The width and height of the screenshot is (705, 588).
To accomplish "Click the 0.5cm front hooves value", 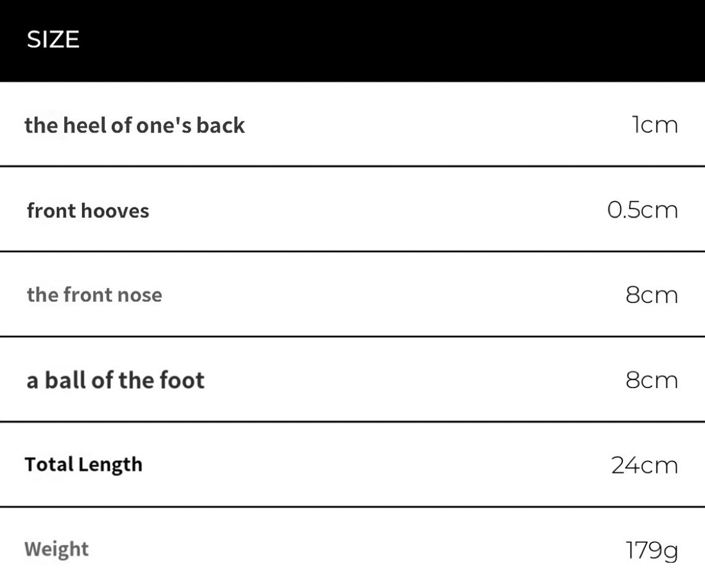I will tap(643, 210).
